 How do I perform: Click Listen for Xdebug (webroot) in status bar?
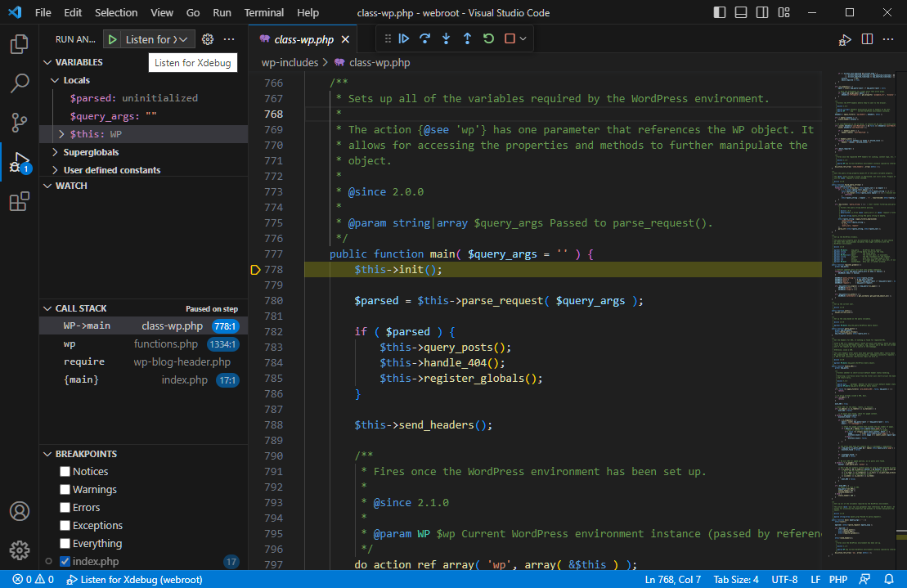coord(134,579)
